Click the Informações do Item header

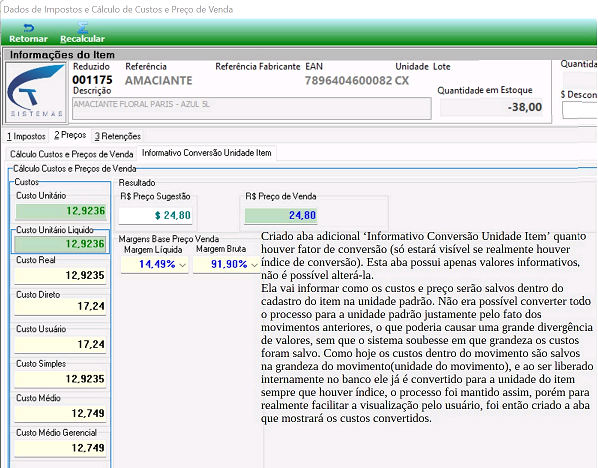point(62,55)
